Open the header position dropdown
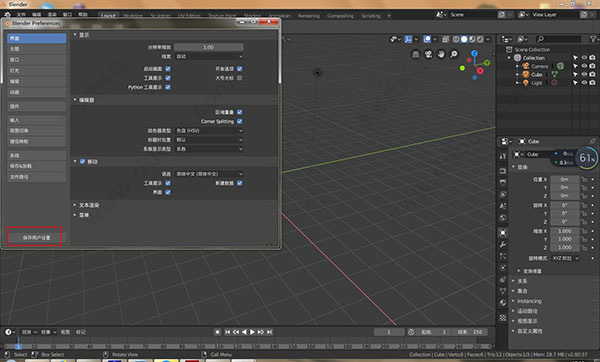600x362 pixels. point(209,140)
